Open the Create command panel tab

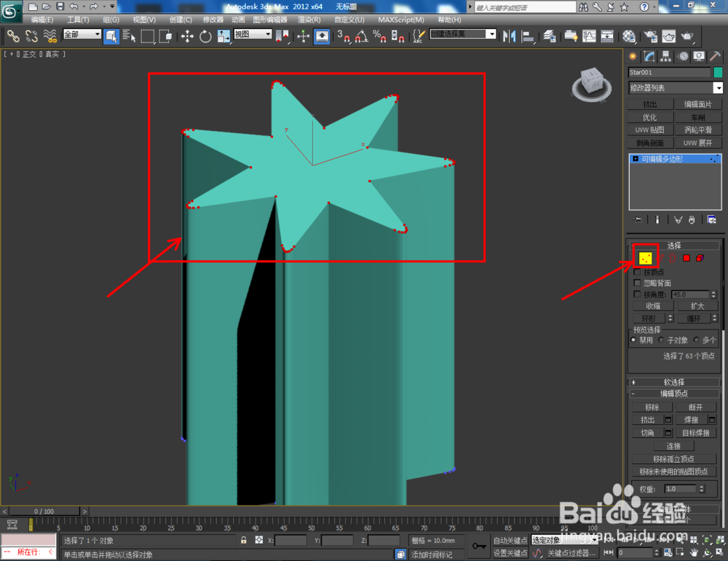[x=633, y=56]
